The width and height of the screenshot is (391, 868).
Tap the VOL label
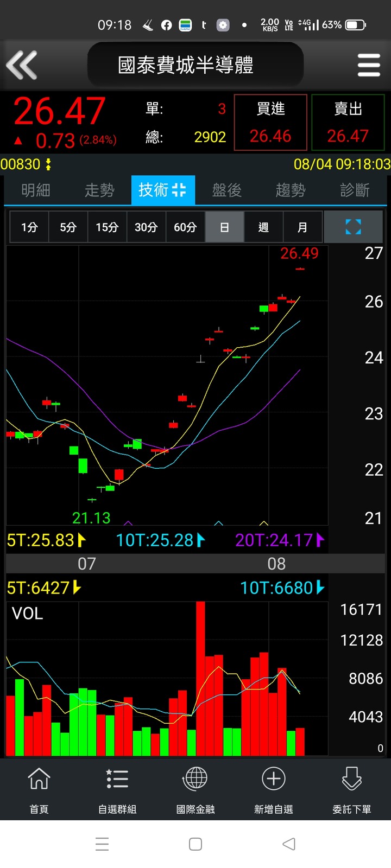27,614
